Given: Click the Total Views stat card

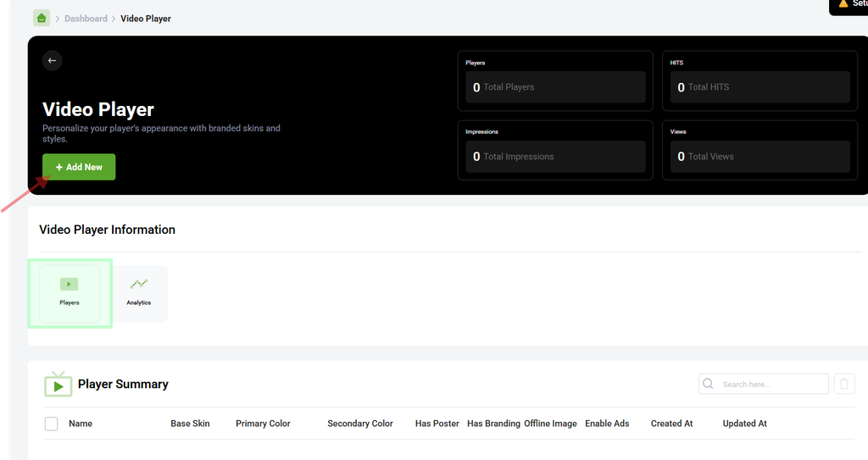Looking at the screenshot, I should [x=760, y=150].
